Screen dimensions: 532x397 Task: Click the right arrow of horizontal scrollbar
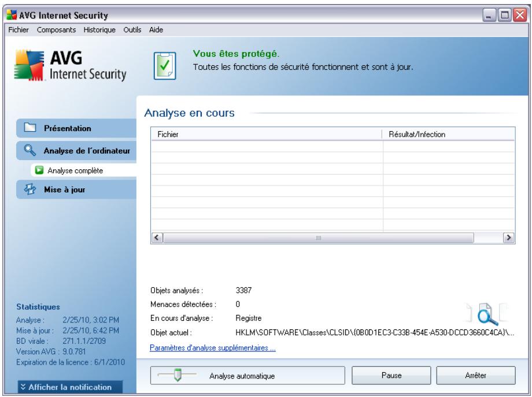[508, 238]
